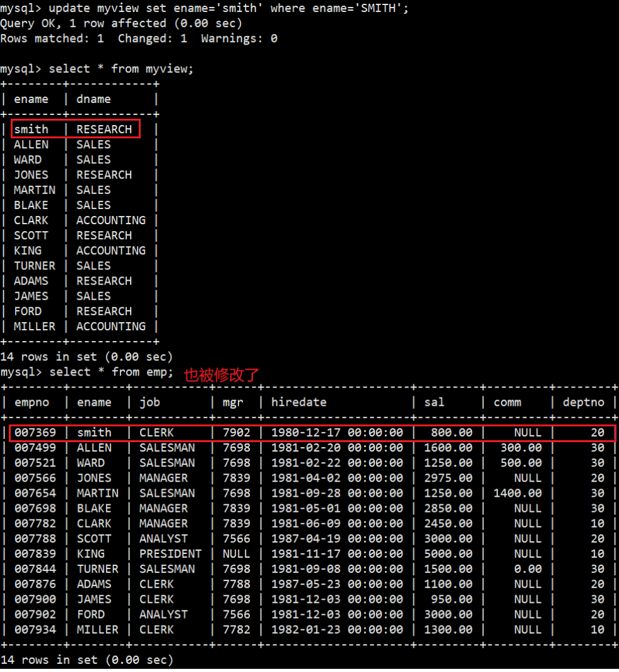
Task: Click 'NULL' mgr value in KING row
Action: pyautogui.click(x=236, y=554)
